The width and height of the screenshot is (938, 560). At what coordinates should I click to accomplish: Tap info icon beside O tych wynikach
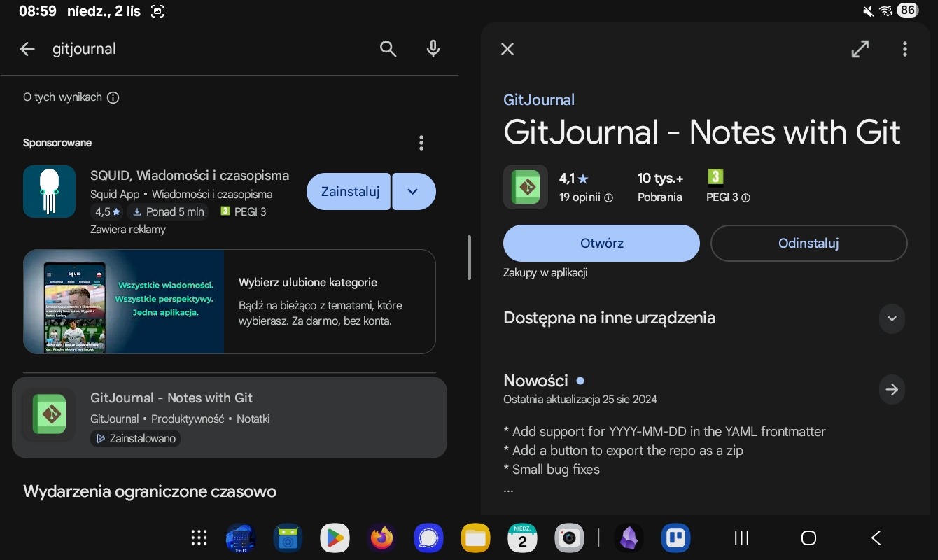[x=113, y=97]
